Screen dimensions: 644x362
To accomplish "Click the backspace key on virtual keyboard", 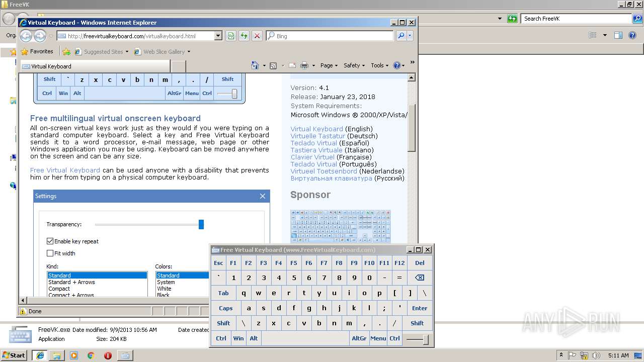I will coord(420,278).
